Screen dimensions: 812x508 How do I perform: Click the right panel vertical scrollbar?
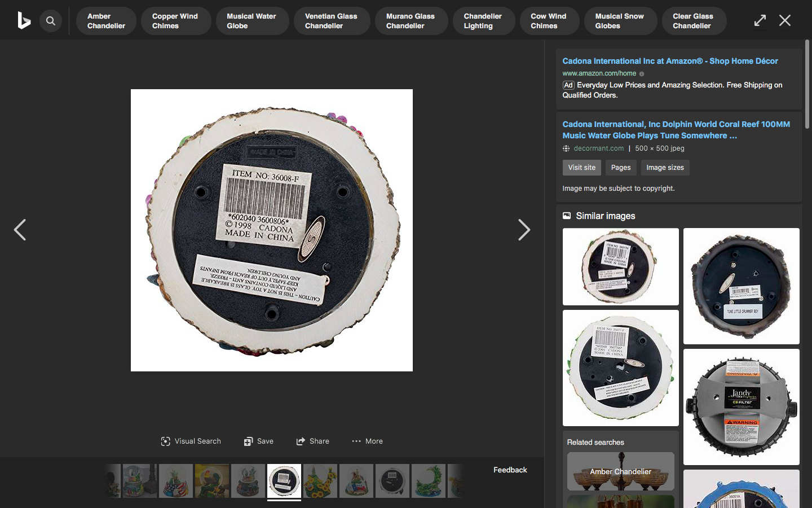pos(807,85)
